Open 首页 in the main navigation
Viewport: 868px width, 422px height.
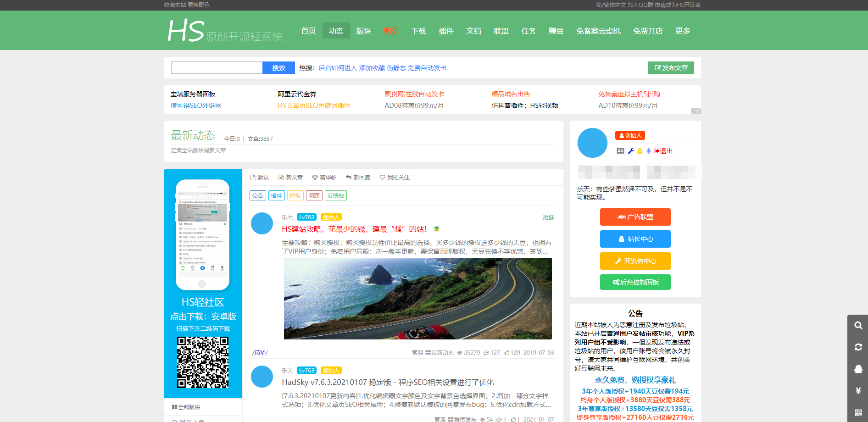(x=309, y=31)
